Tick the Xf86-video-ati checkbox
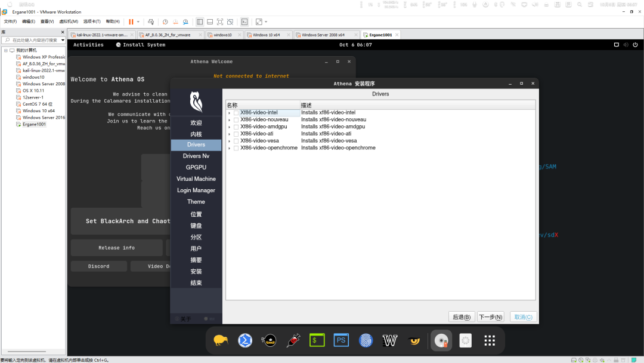The width and height of the screenshot is (644, 363). click(236, 134)
